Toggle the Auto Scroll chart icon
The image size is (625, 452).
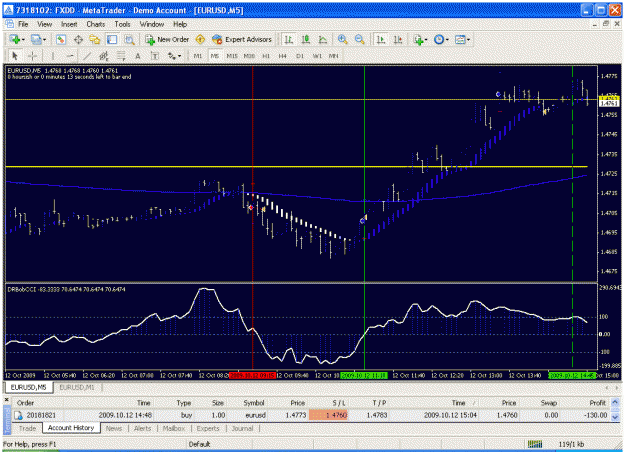[x=381, y=39]
